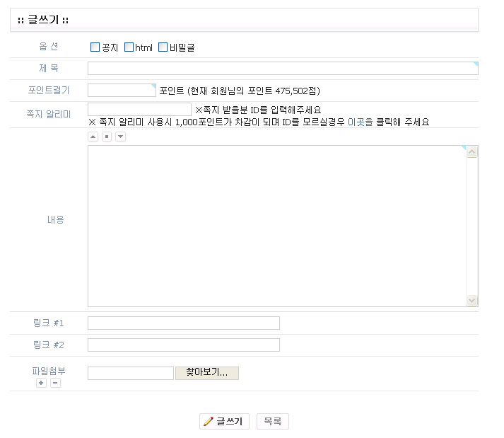Click the textarea reset square icon

107,137
